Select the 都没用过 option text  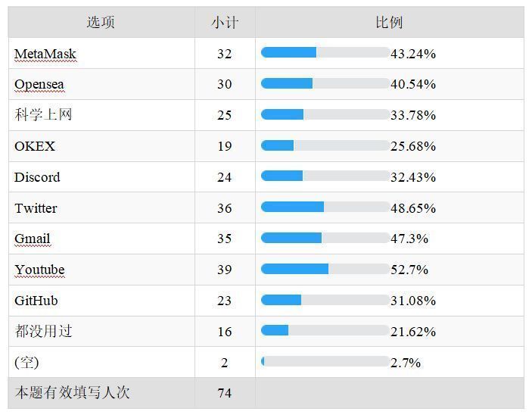(43, 332)
